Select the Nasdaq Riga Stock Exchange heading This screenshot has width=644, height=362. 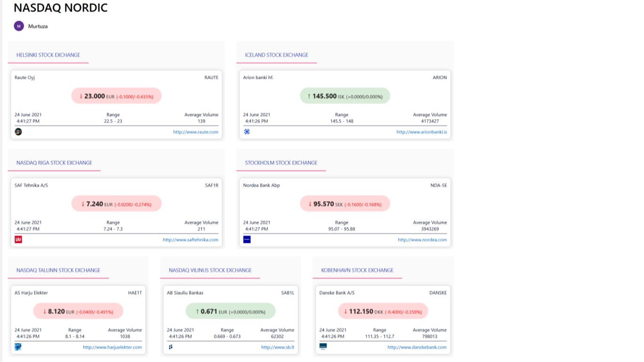(54, 163)
